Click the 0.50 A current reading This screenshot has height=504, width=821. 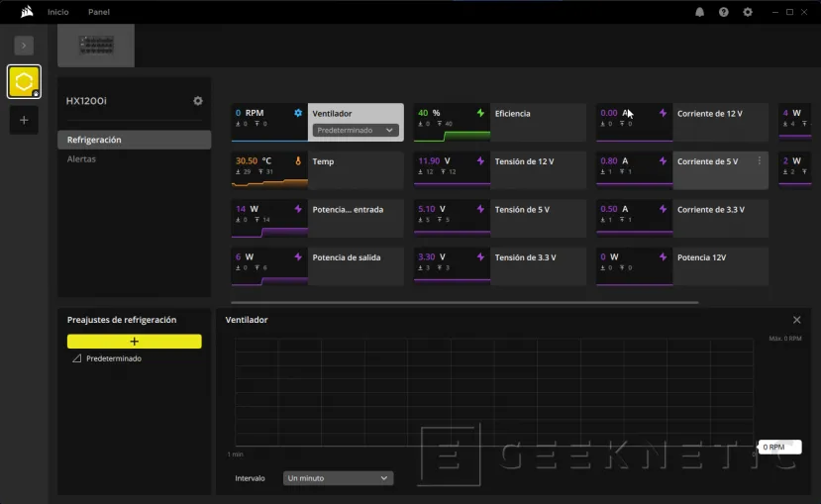pos(614,209)
